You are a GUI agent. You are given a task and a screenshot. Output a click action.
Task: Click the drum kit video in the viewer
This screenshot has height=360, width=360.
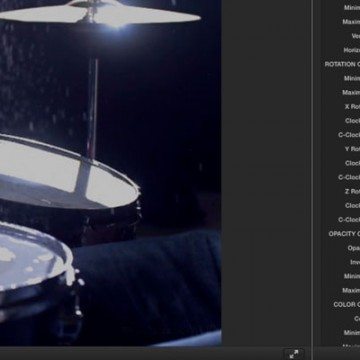pyautogui.click(x=110, y=173)
